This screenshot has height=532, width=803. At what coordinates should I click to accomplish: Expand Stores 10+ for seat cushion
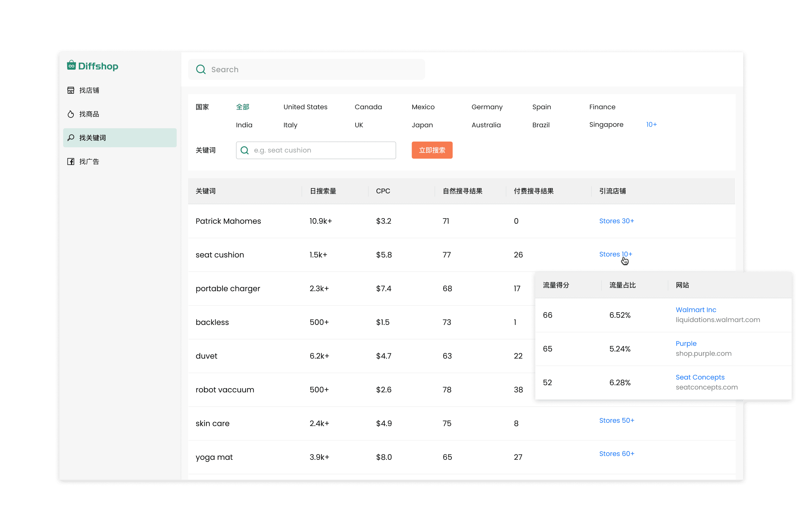point(616,254)
